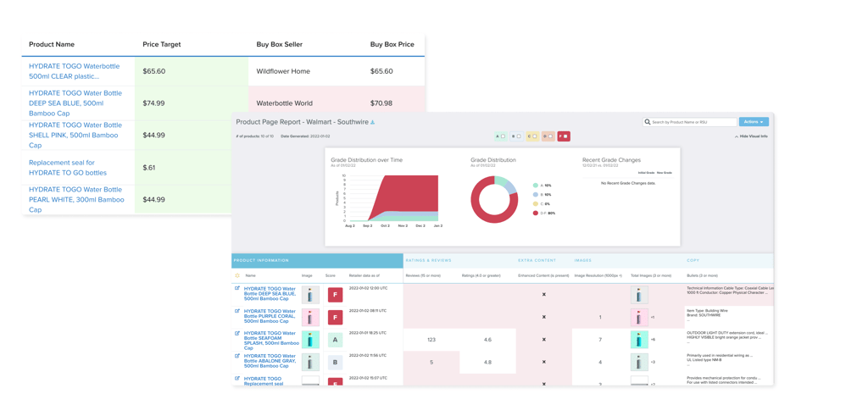The width and height of the screenshot is (868, 405).
Task: Open SEAFOAM SPLASH product link in report
Action: point(270,341)
